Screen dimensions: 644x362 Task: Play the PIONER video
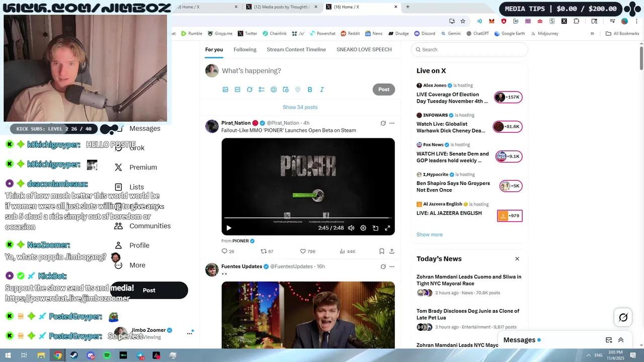coord(229,228)
